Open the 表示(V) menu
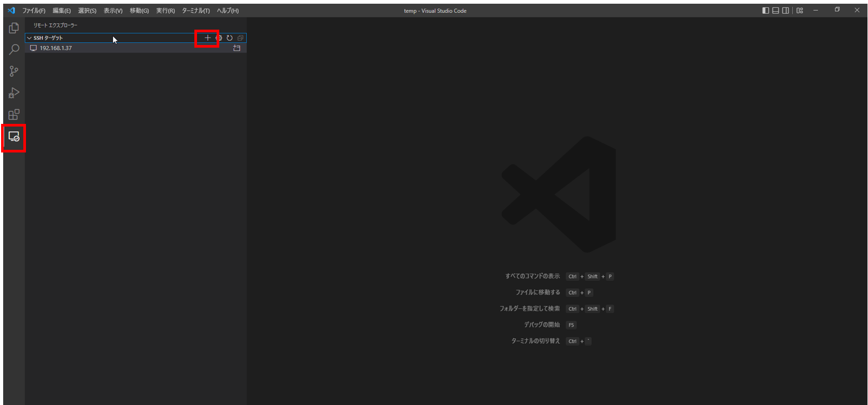868x405 pixels. pos(113,11)
